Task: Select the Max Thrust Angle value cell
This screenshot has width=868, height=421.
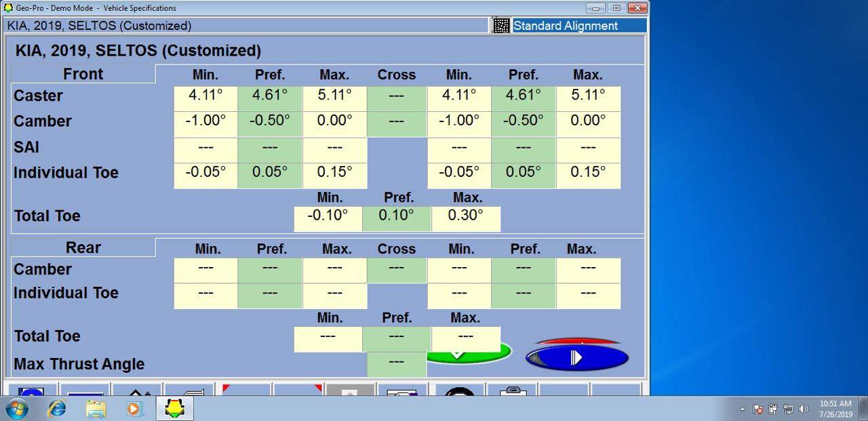Action: [397, 365]
